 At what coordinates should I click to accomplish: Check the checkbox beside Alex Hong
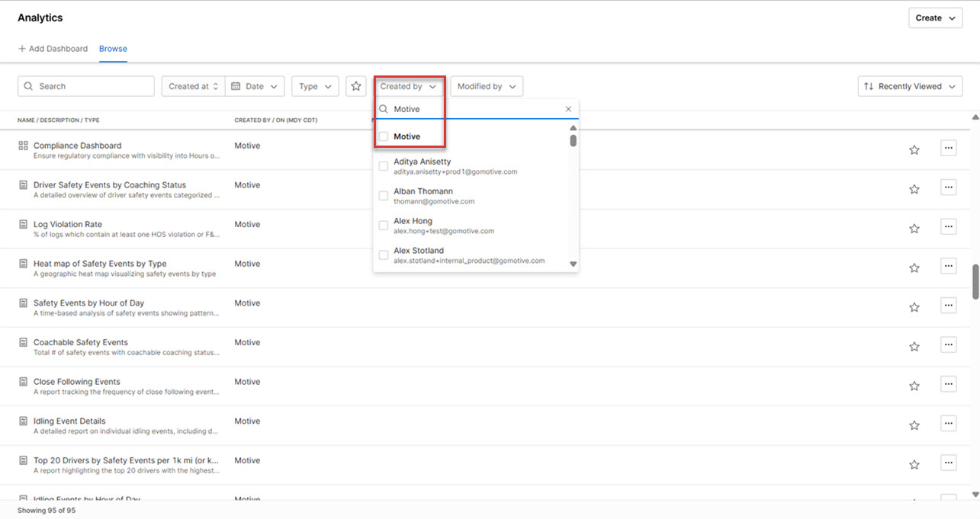click(383, 225)
